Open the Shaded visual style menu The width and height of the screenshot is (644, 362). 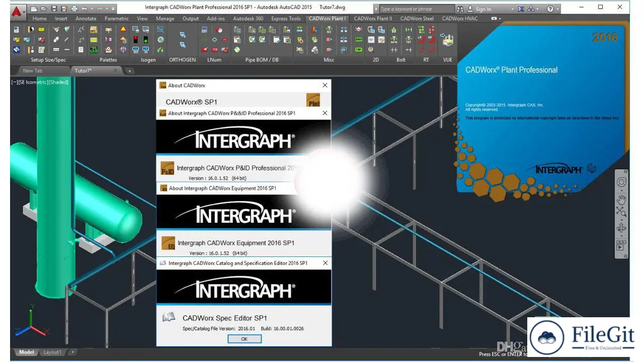[58, 82]
